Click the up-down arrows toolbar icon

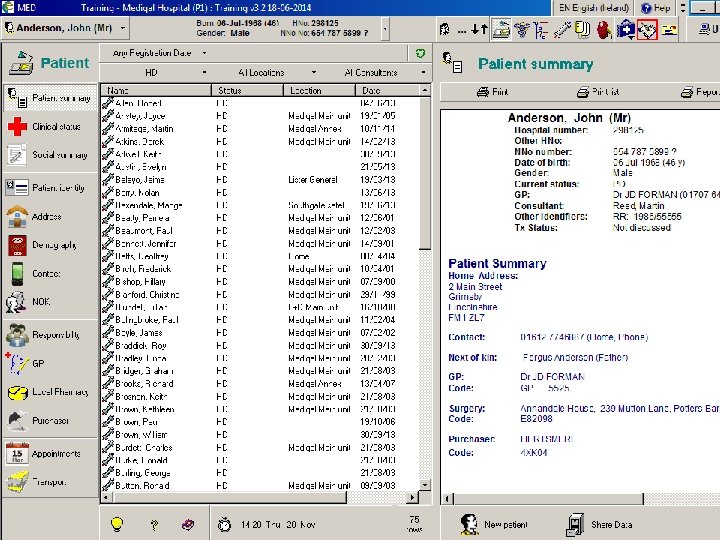(x=479, y=29)
